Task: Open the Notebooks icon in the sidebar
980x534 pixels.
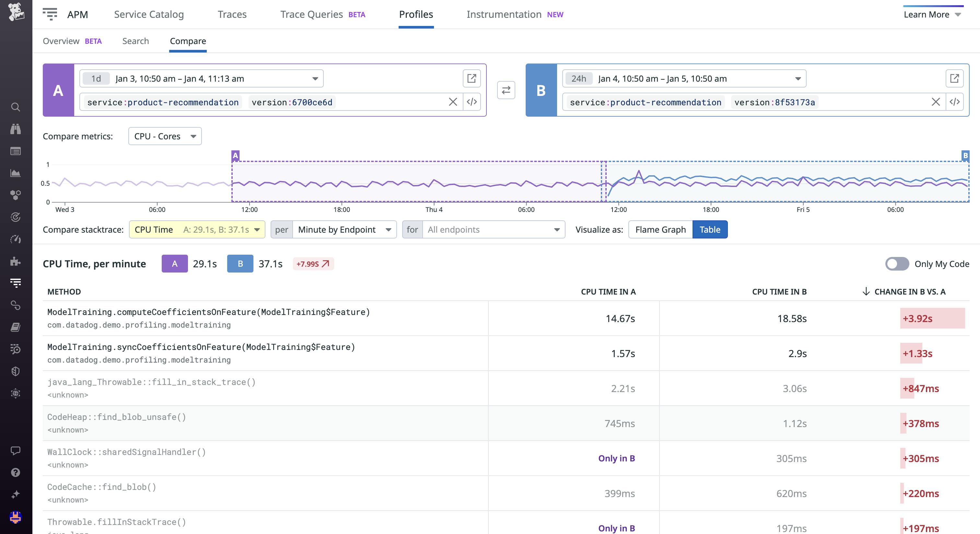Action: (x=16, y=327)
